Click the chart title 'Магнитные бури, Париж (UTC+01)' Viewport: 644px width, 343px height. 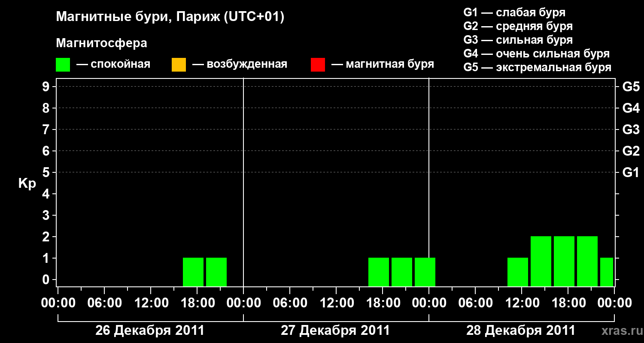click(170, 17)
